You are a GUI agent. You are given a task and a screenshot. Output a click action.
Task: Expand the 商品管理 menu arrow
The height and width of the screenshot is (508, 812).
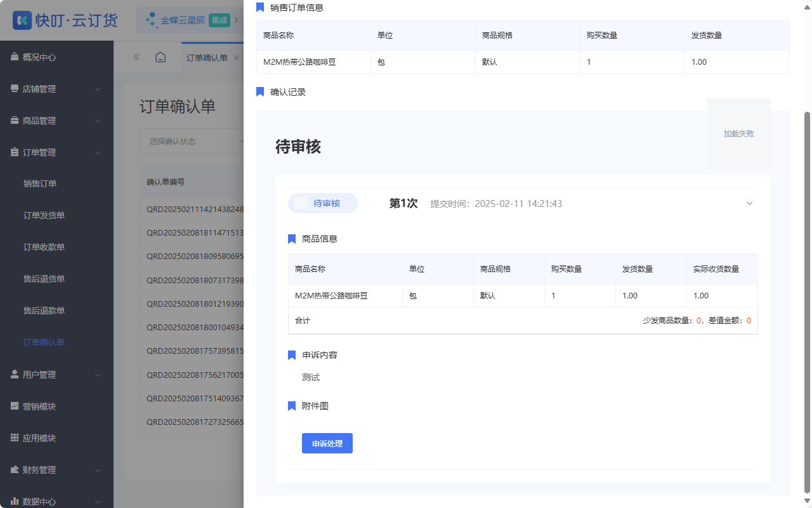pos(98,121)
